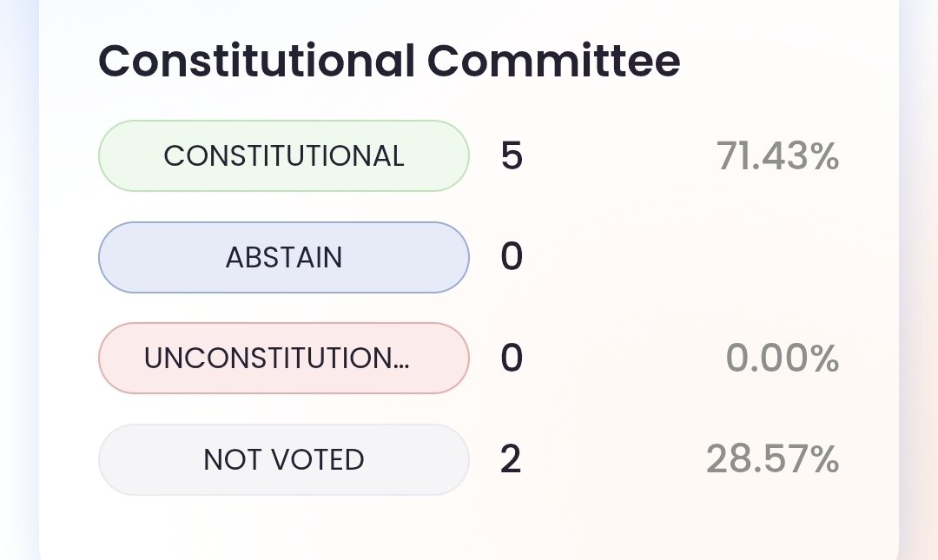Viewport: 938px width, 560px height.
Task: Select the ABSTAIN vote pill
Action: 284,258
